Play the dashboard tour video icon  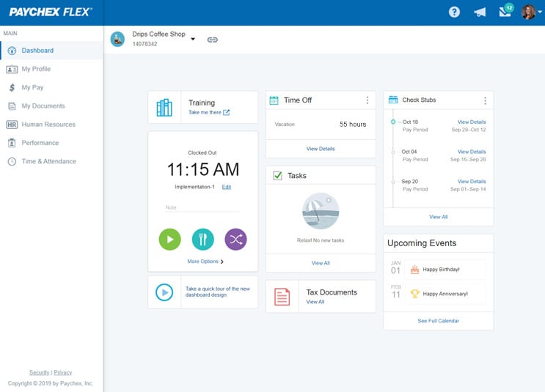point(164,292)
